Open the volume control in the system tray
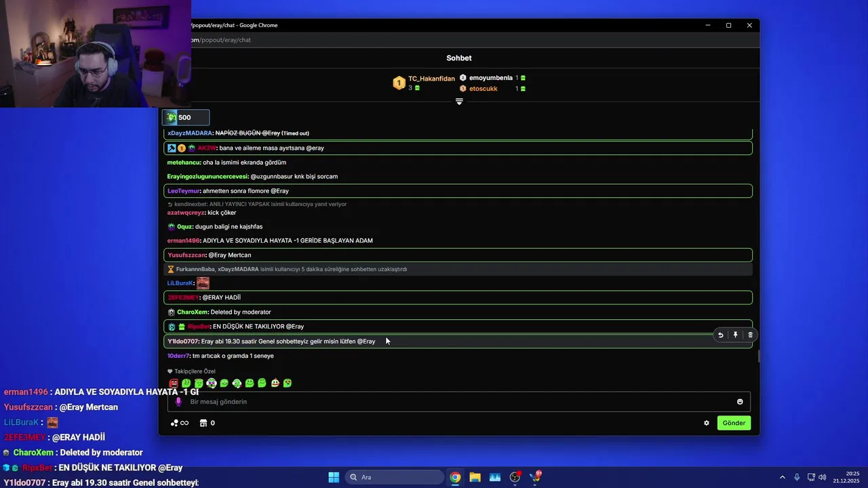Image resolution: width=868 pixels, height=488 pixels. (x=823, y=477)
